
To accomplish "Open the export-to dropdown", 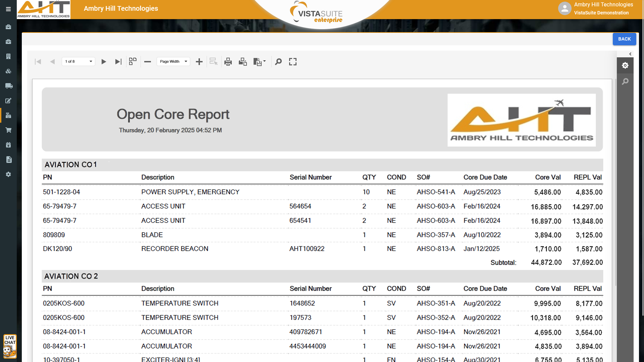I will (260, 62).
